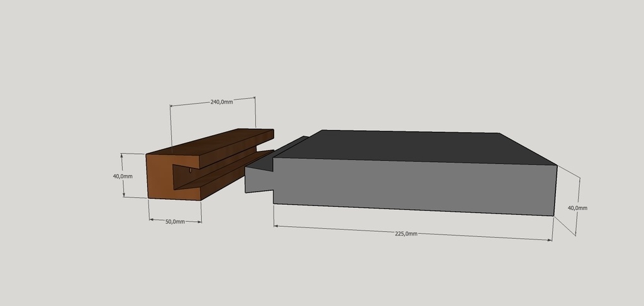Select the 40,0mm label beside gray board

[x=577, y=207]
